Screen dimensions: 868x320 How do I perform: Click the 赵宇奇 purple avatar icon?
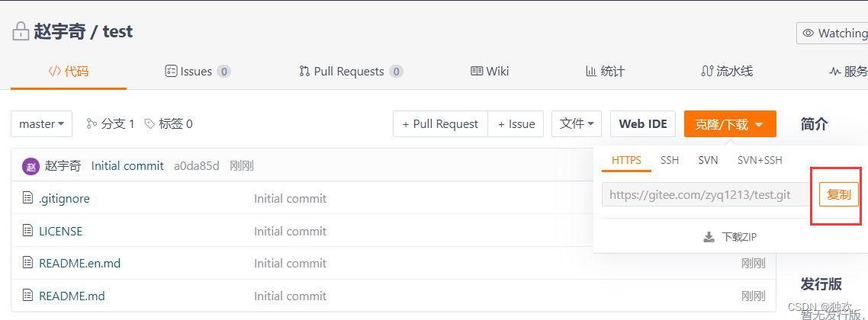(31, 166)
